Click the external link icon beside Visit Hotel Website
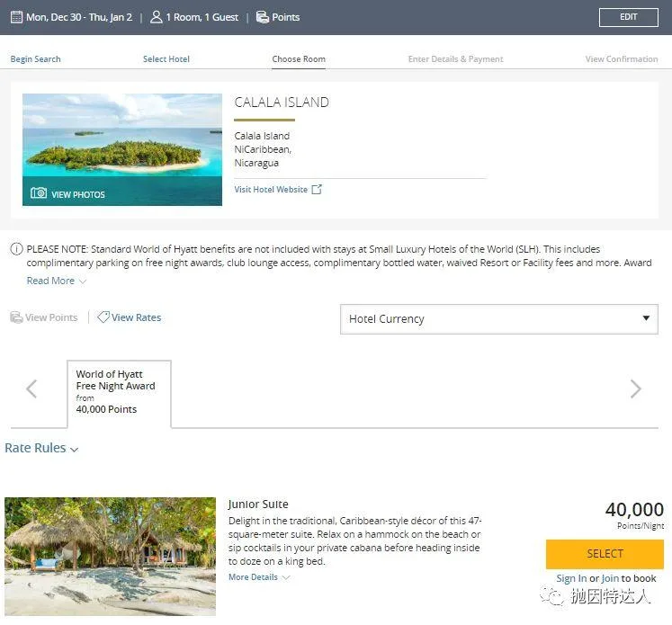The width and height of the screenshot is (672, 625). 317,190
